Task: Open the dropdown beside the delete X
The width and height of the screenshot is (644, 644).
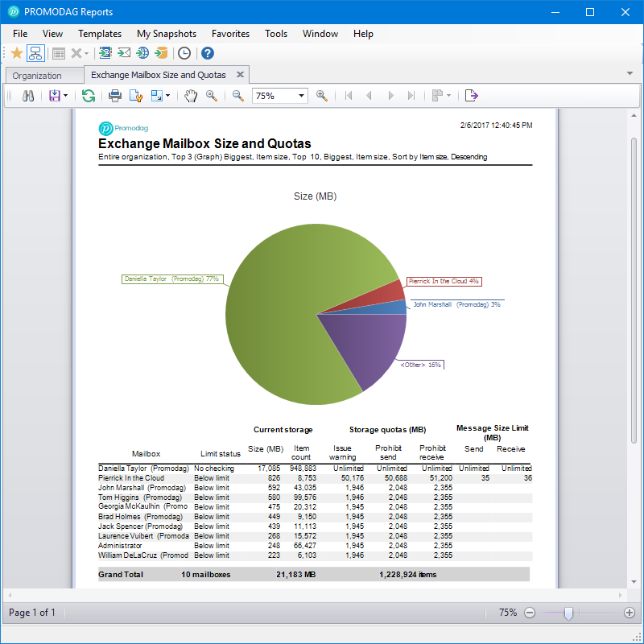Action: [87, 53]
